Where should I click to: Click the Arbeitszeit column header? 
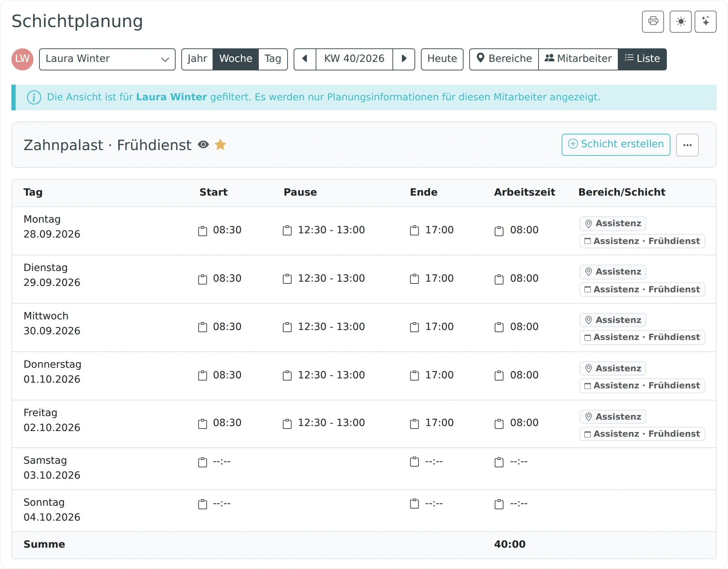[x=524, y=192]
